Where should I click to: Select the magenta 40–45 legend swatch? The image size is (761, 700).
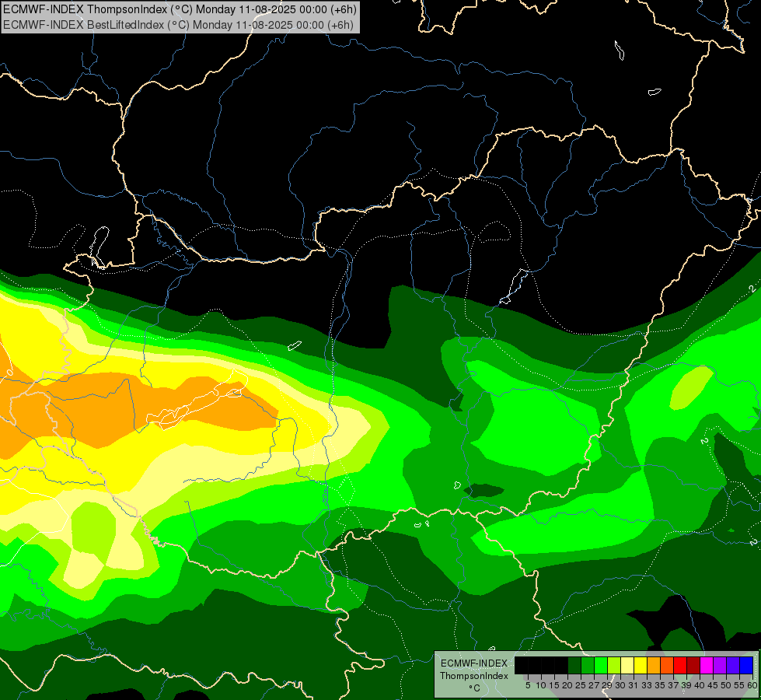coord(707,665)
